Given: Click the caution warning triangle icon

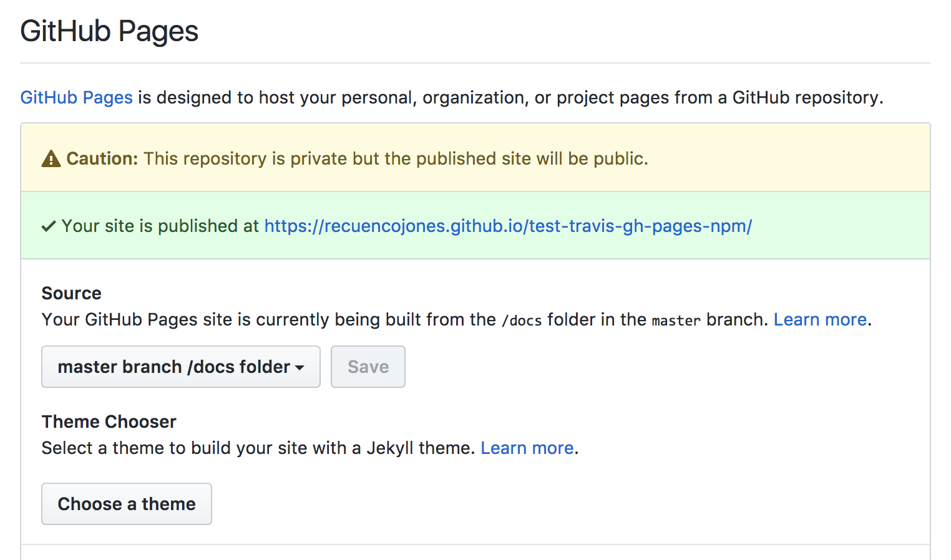Looking at the screenshot, I should (x=51, y=159).
